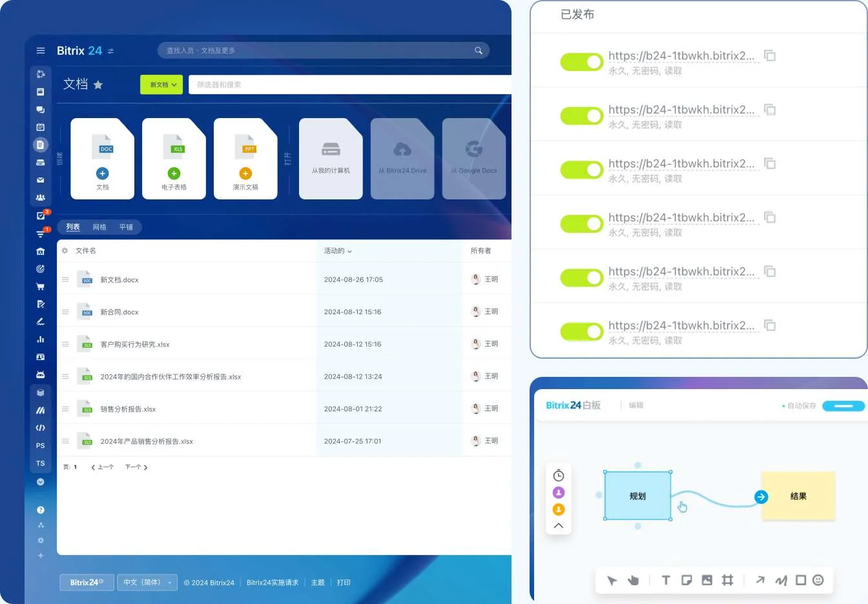868x604 pixels.
Task: Open the people group icon in the left sidebar
Action: (41, 197)
